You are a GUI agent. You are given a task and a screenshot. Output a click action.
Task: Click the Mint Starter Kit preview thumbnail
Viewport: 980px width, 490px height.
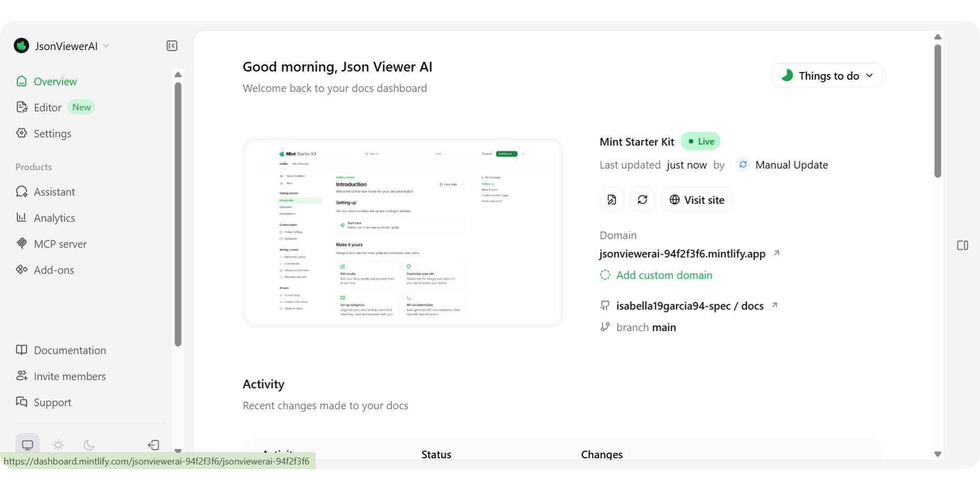[x=402, y=232]
